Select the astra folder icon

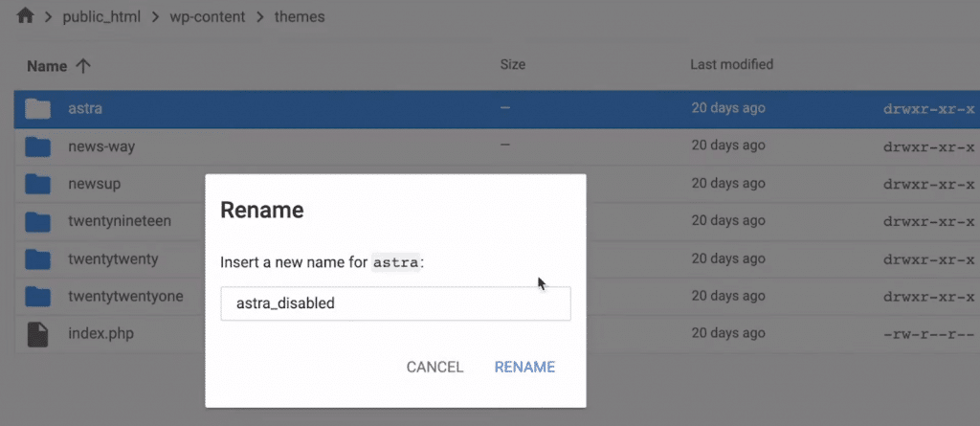pyautogui.click(x=37, y=109)
